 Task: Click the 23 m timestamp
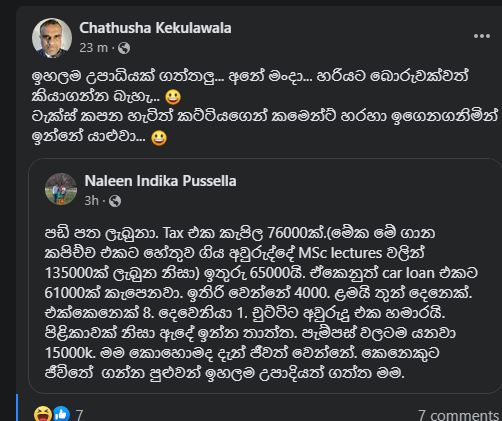coord(93,48)
